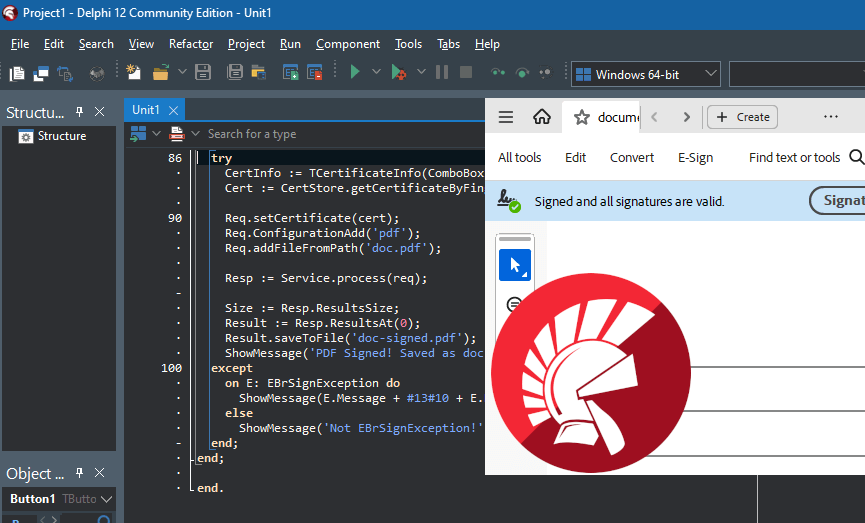Screen dimensions: 865x523
Task: Close the Object Inspector panel
Action: 99,473
